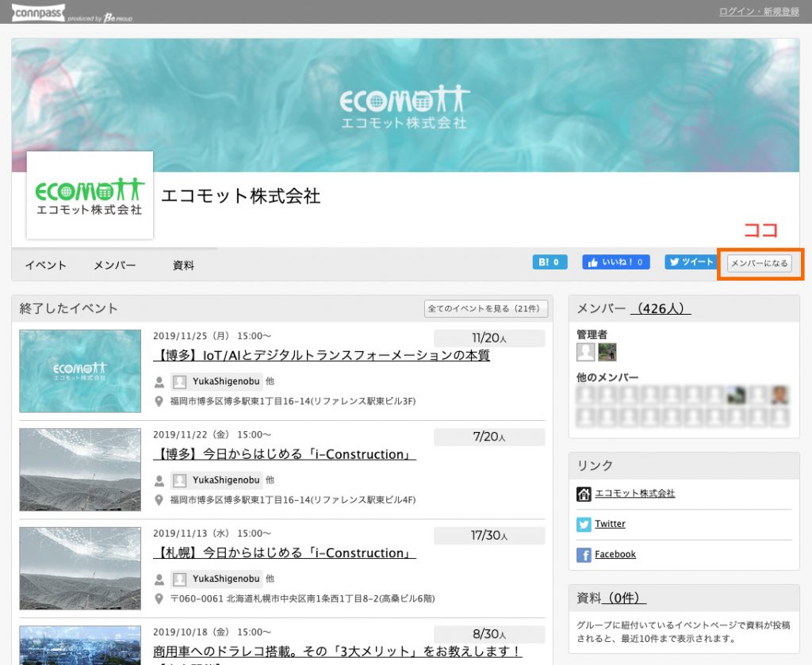
Task: Click the Facebook いいね! button
Action: click(615, 262)
